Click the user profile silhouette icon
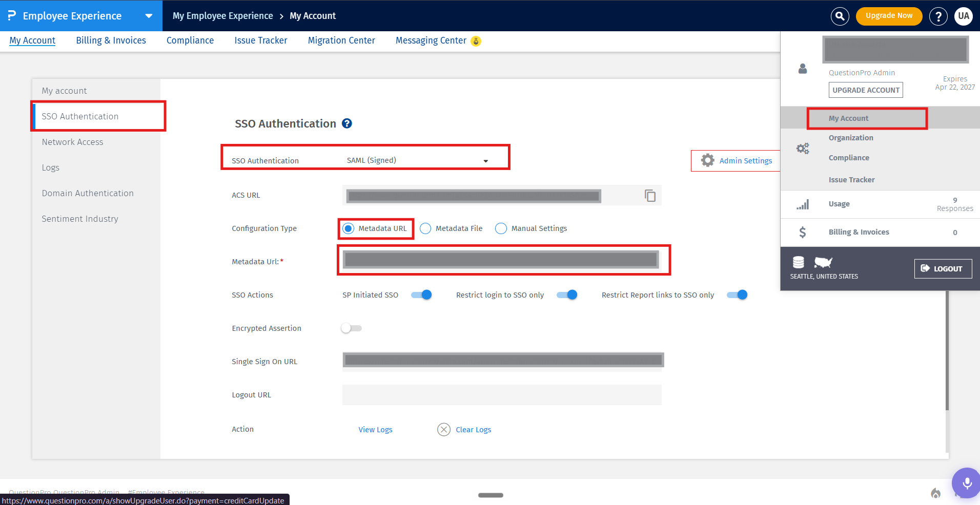980x505 pixels. (803, 69)
